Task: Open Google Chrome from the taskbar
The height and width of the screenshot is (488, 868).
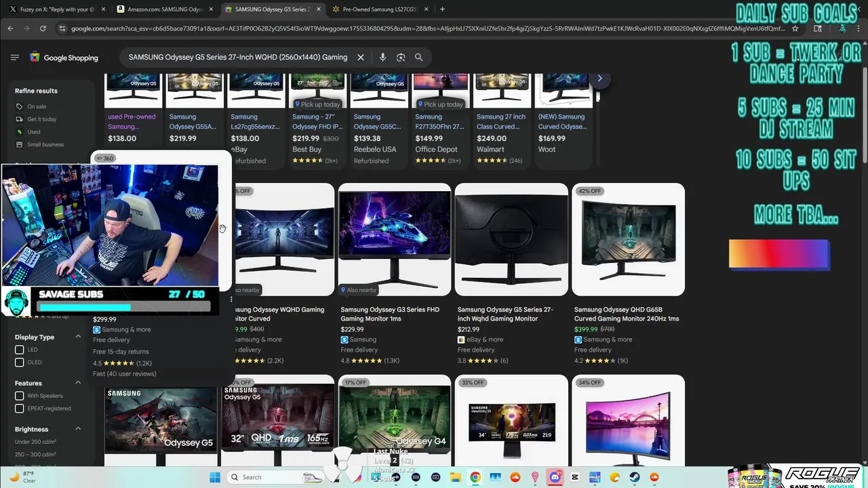Action: pos(475,477)
